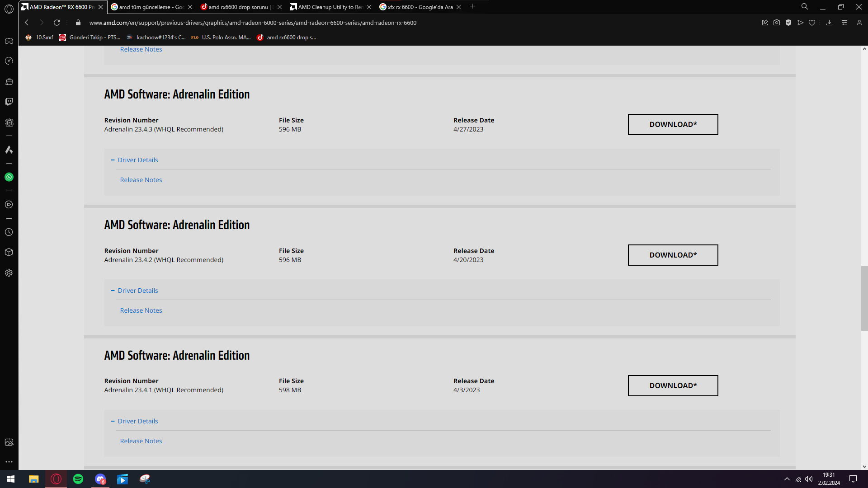The width and height of the screenshot is (868, 488).
Task: Click GX Corner gamepad sidebar icon
Action: [x=9, y=41]
